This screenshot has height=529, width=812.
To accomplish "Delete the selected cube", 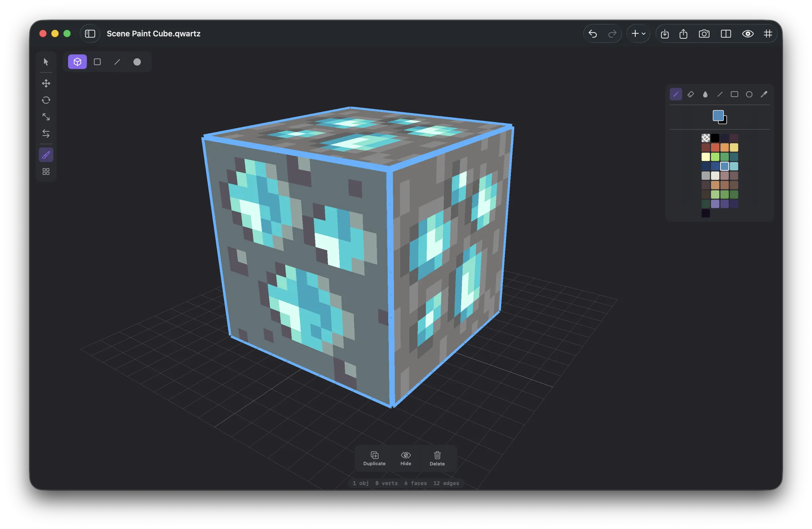I will (x=437, y=458).
